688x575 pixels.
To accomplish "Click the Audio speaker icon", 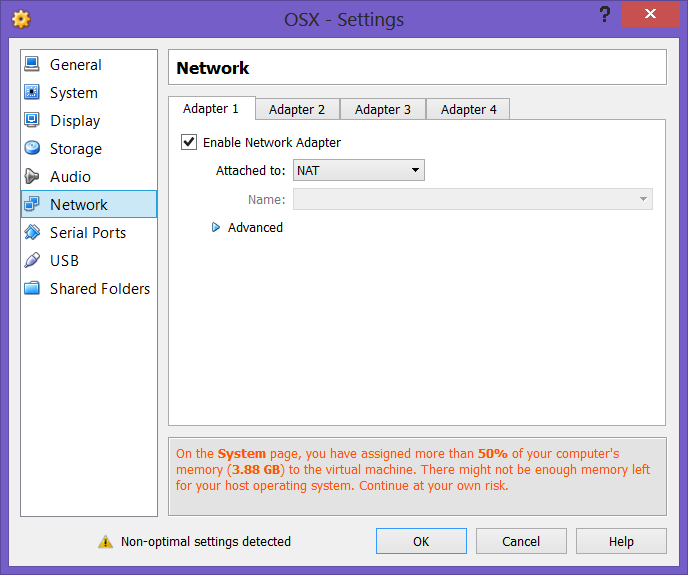I will (x=32, y=176).
